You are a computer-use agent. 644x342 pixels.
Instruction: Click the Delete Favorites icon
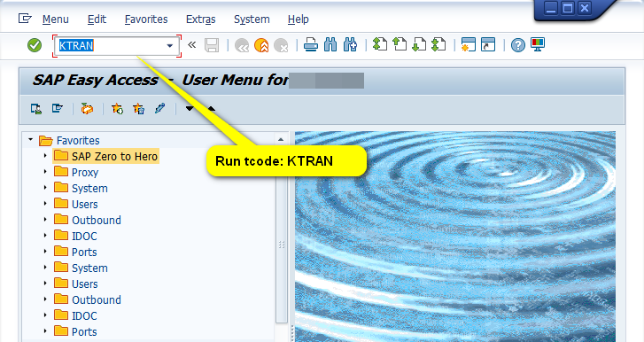click(138, 108)
